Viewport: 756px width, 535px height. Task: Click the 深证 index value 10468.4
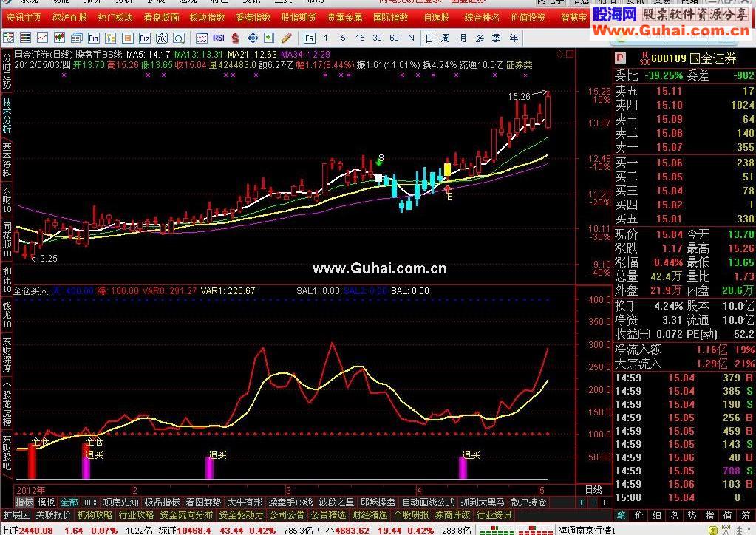click(194, 530)
